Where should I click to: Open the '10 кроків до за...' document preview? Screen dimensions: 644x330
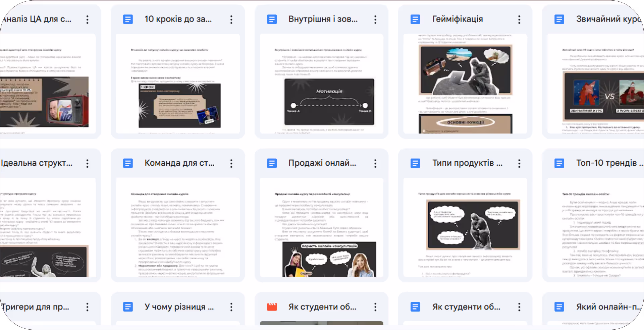178,84
